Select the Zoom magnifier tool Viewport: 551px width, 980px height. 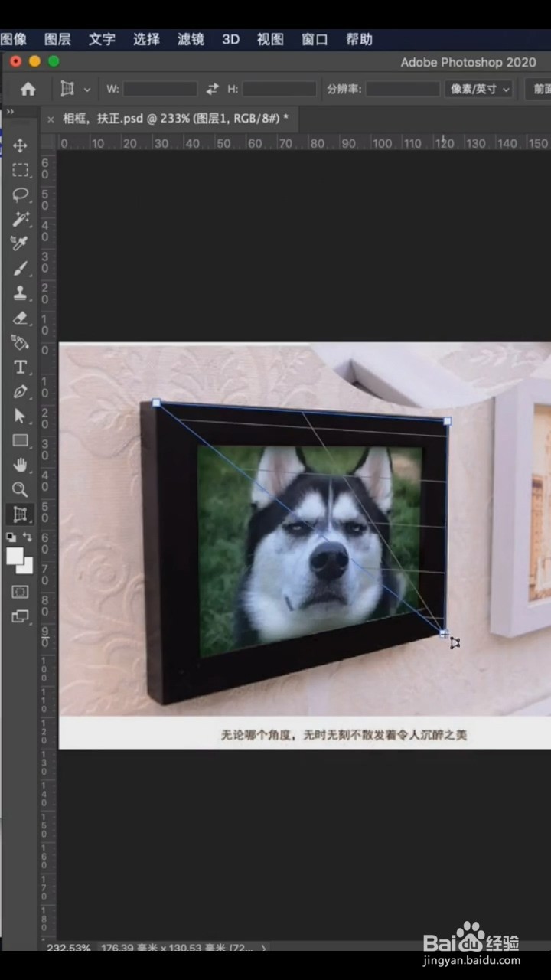21,489
